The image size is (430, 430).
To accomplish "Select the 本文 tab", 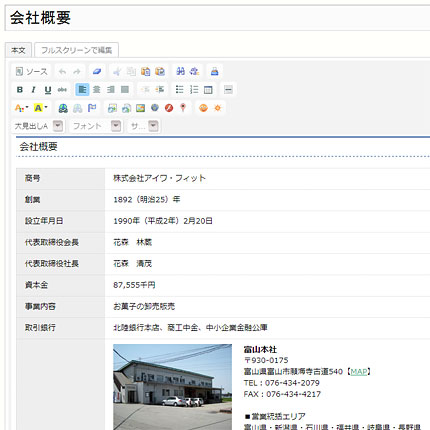I will 18,50.
